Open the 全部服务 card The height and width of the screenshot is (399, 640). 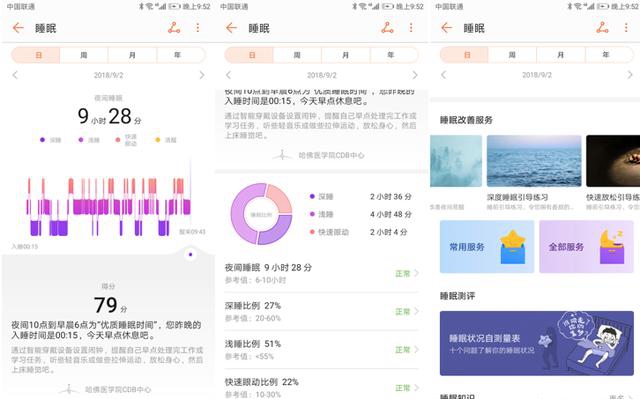[587, 247]
